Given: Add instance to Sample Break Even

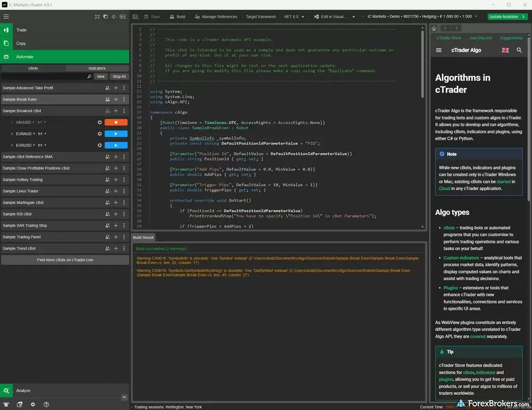Looking at the screenshot, I should point(115,99).
